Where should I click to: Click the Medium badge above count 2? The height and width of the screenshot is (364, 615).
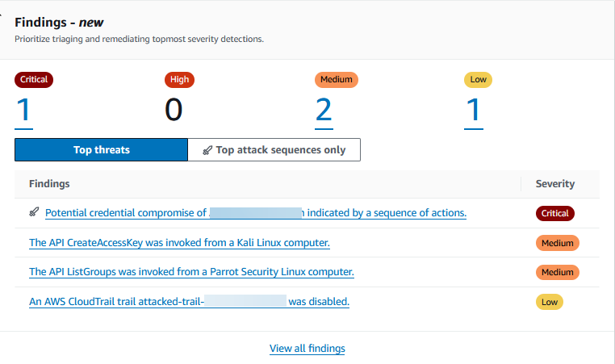coord(336,80)
